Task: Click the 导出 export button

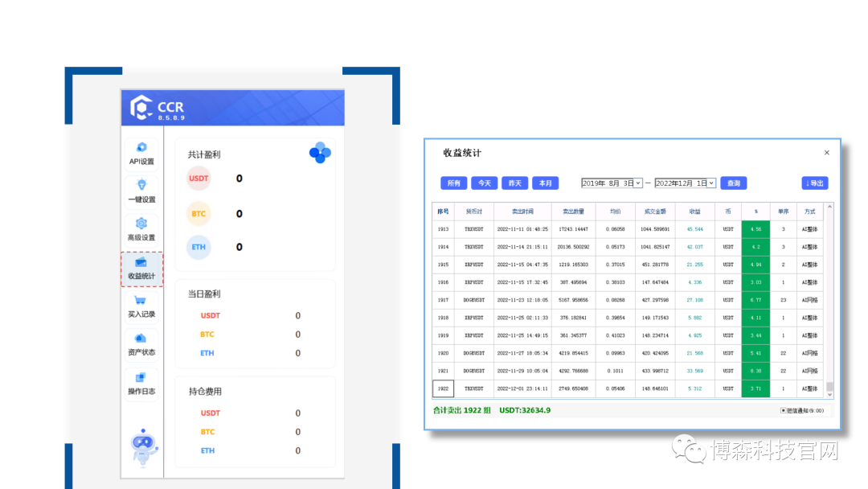Action: [814, 183]
